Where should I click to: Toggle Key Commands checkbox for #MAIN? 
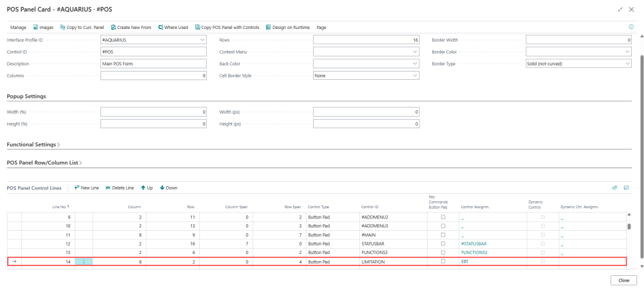point(443,235)
